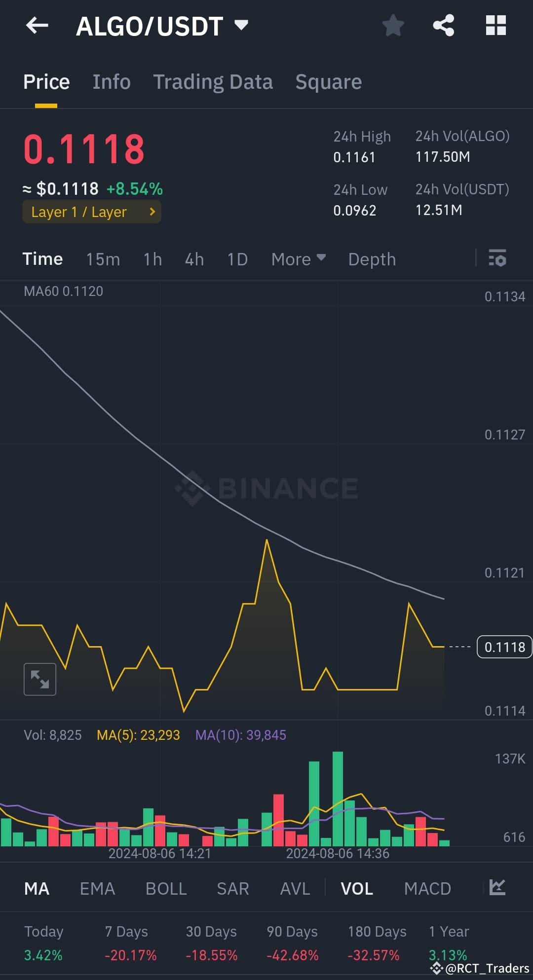Select the 1D chart timeframe

(236, 258)
